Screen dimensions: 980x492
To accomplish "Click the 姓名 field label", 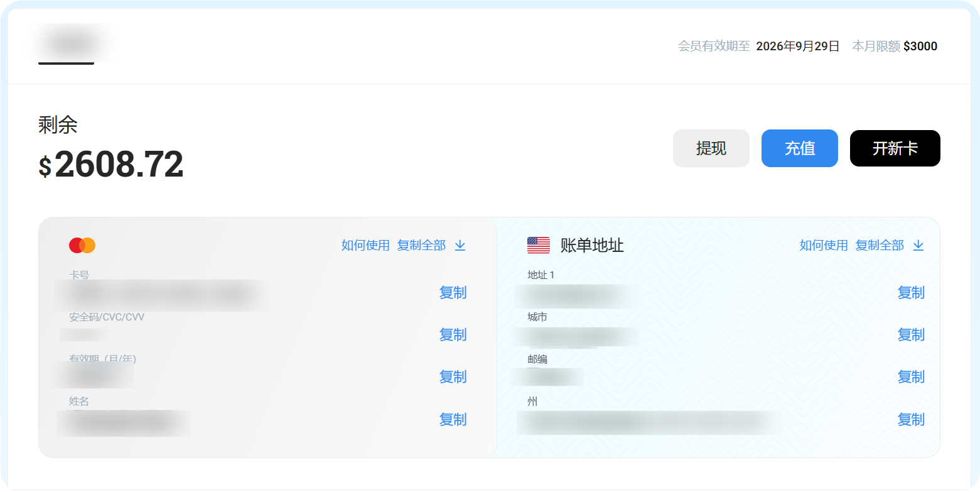I will pos(79,402).
